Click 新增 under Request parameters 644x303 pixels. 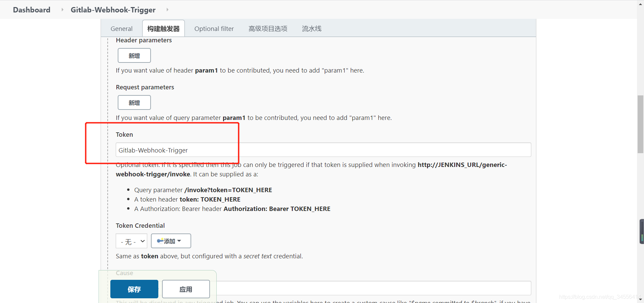[x=134, y=102]
